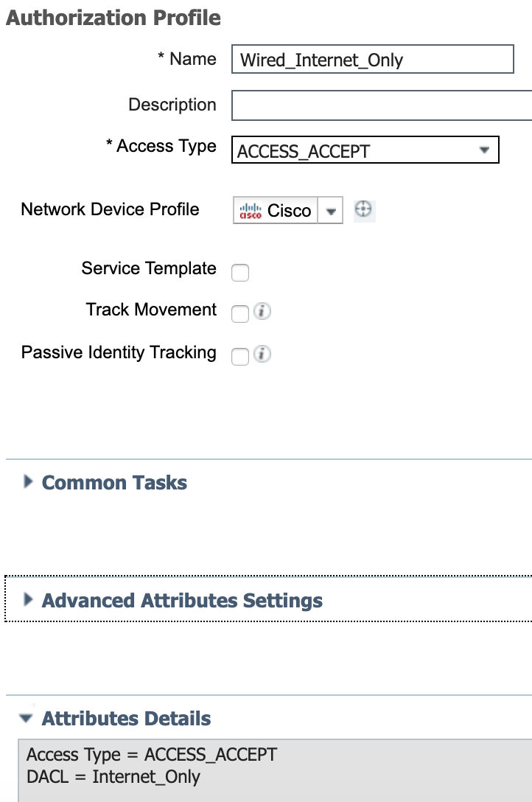This screenshot has width=532, height=802.
Task: Click the crosshair icon beside Network Device Profile
Action: (363, 209)
